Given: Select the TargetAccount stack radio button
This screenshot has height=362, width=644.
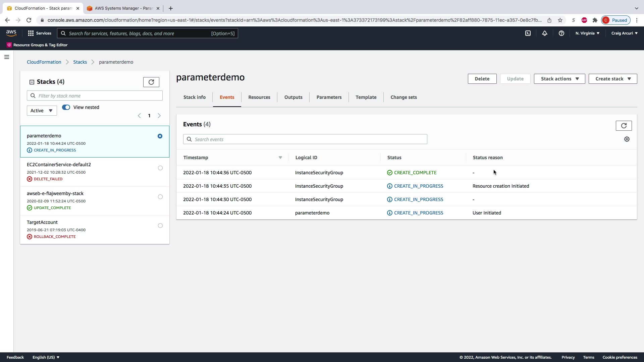Looking at the screenshot, I should [160, 226].
